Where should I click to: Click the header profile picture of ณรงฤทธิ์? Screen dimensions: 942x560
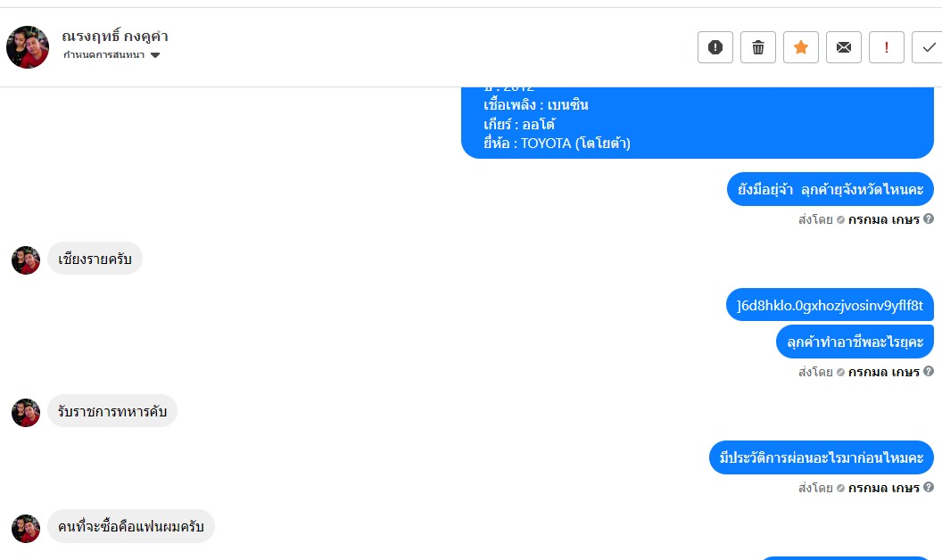coord(28,47)
